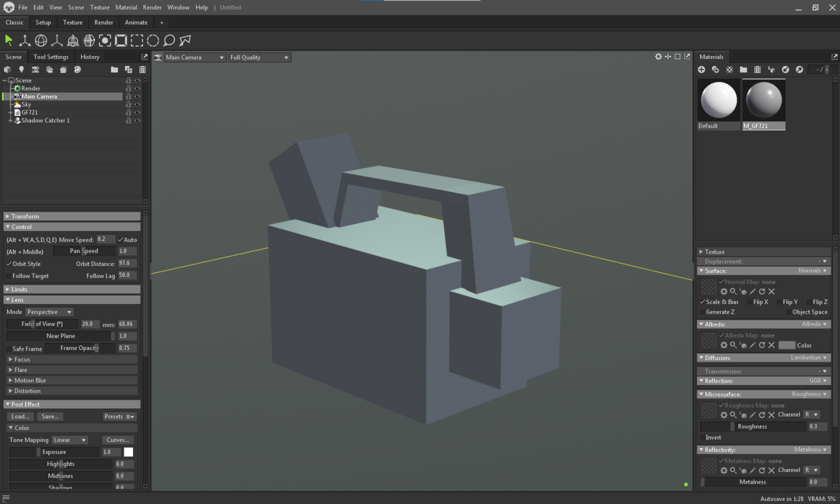Choose the rectangular marquee select tool
Image resolution: width=840 pixels, height=504 pixels.
(x=137, y=40)
